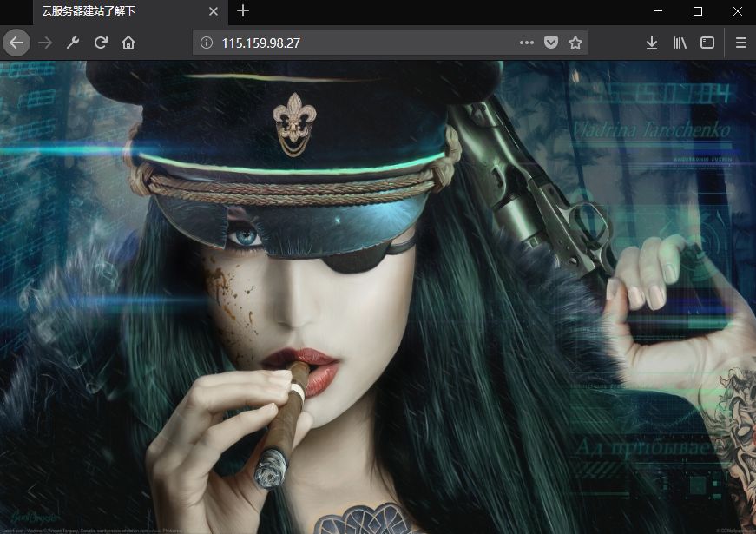This screenshot has height=534, width=756.
Task: Toggle the sidebar view
Action: pos(707,43)
